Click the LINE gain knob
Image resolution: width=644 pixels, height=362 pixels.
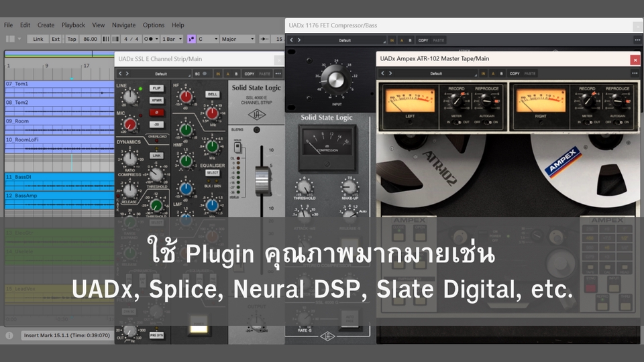click(x=129, y=97)
